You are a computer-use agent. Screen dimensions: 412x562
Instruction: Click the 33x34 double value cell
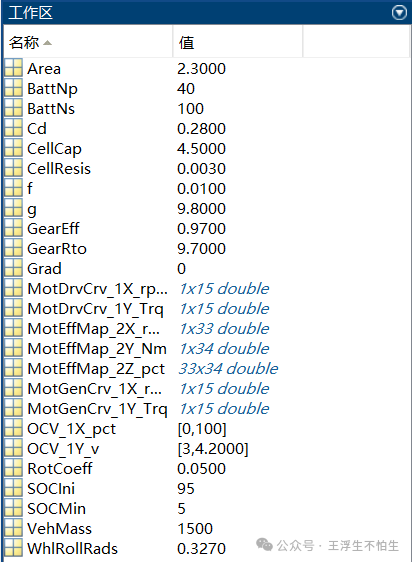[228, 369]
